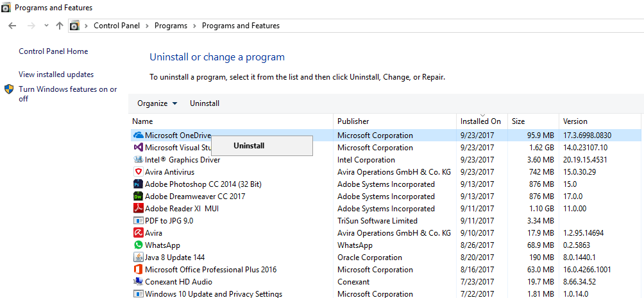Click the 68.9 MB size cell
Viewport: 644px width, 298px height.
pos(540,245)
